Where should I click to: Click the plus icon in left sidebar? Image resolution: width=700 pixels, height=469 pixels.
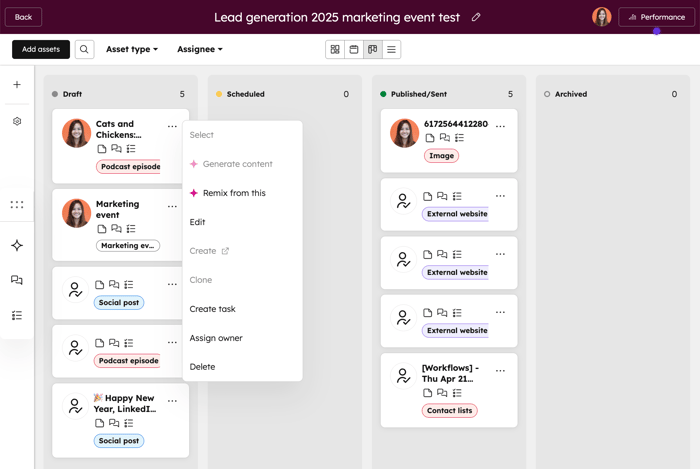[x=17, y=85]
